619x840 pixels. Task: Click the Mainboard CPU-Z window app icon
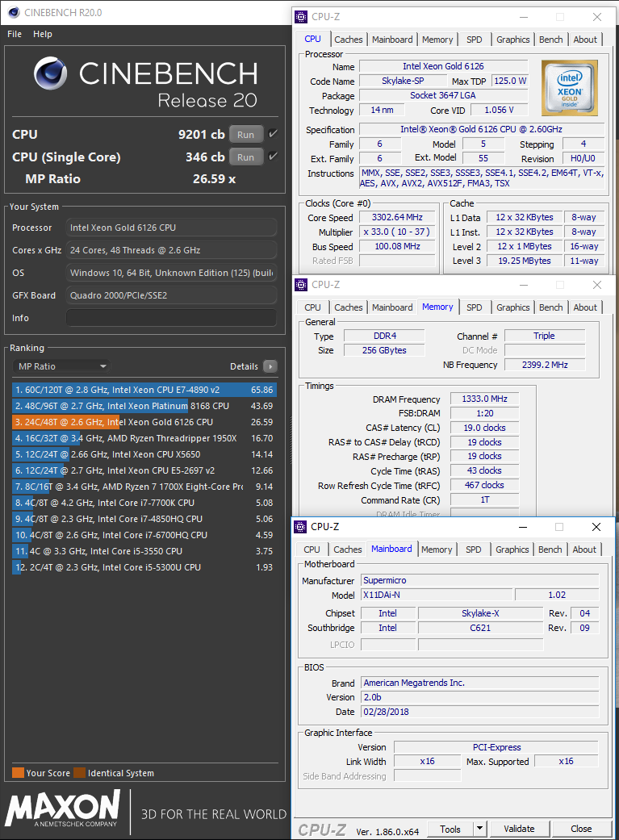(x=301, y=527)
